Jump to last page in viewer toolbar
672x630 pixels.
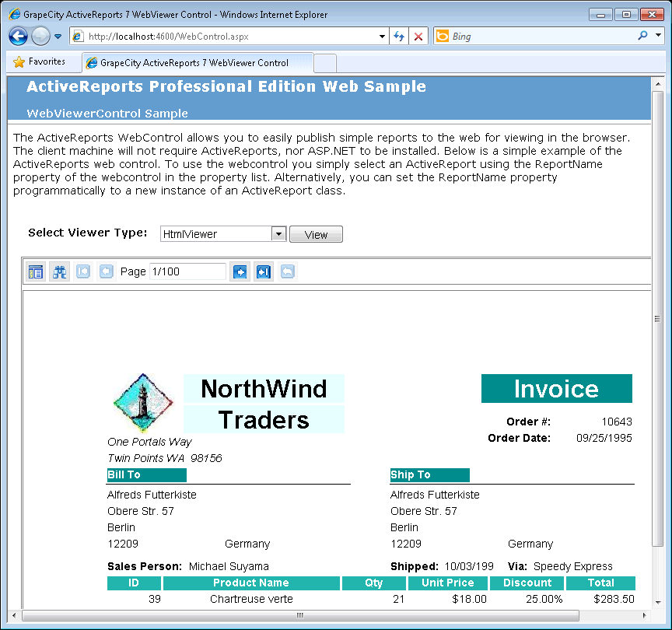(x=264, y=271)
